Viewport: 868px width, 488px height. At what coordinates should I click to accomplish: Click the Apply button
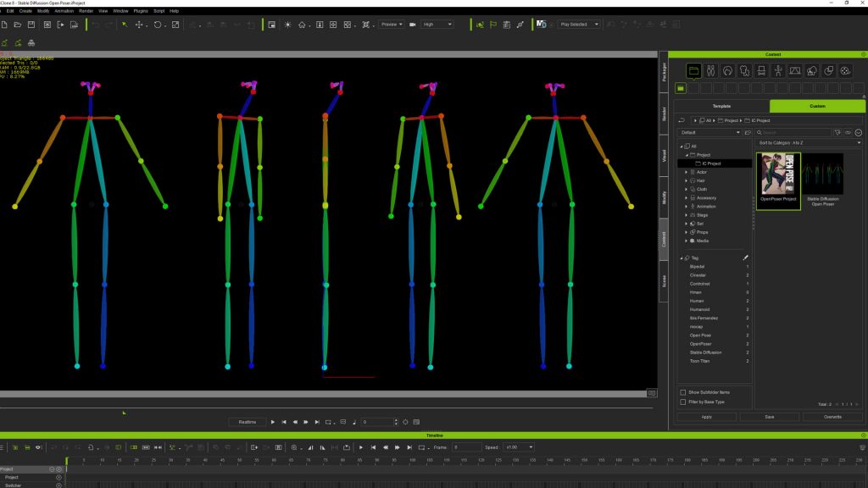(x=706, y=417)
